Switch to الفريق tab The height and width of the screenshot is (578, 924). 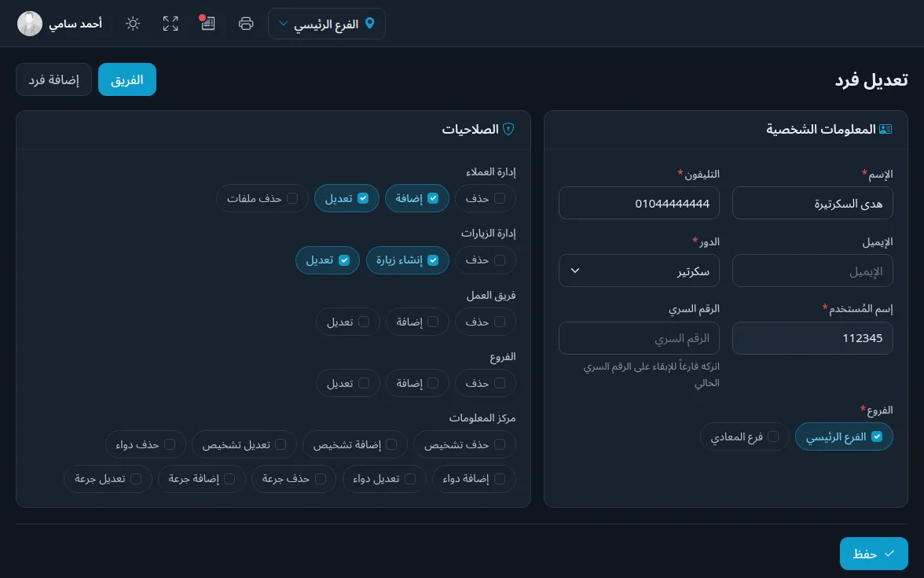click(127, 79)
